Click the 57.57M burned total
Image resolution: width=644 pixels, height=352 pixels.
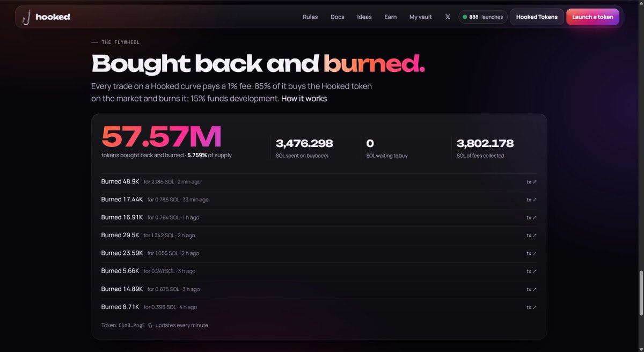[162, 137]
